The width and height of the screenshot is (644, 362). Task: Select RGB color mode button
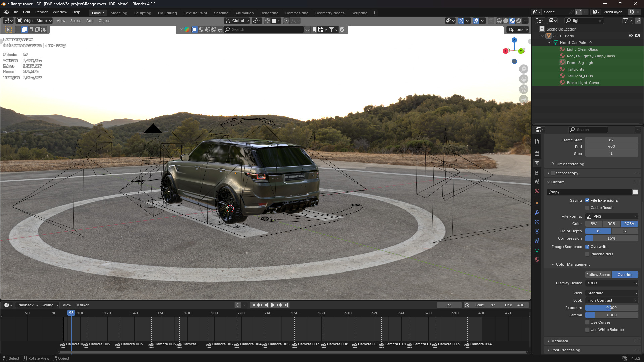[611, 224]
